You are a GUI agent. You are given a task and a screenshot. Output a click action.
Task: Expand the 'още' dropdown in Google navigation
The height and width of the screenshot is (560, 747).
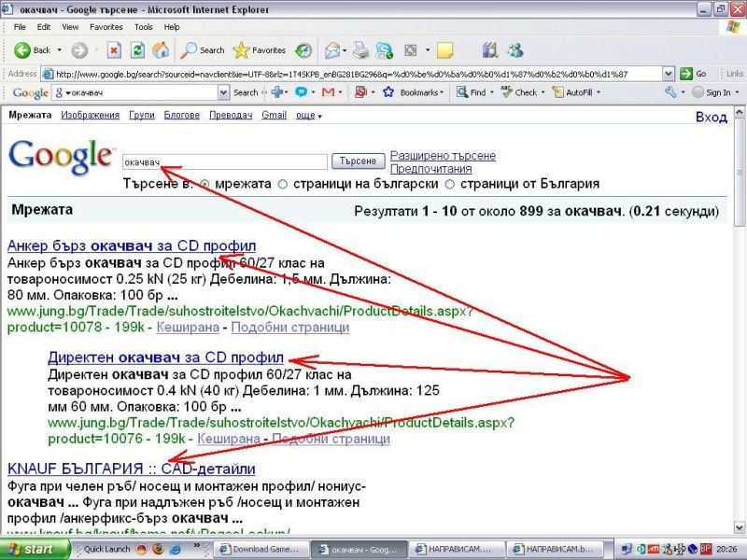point(307,116)
